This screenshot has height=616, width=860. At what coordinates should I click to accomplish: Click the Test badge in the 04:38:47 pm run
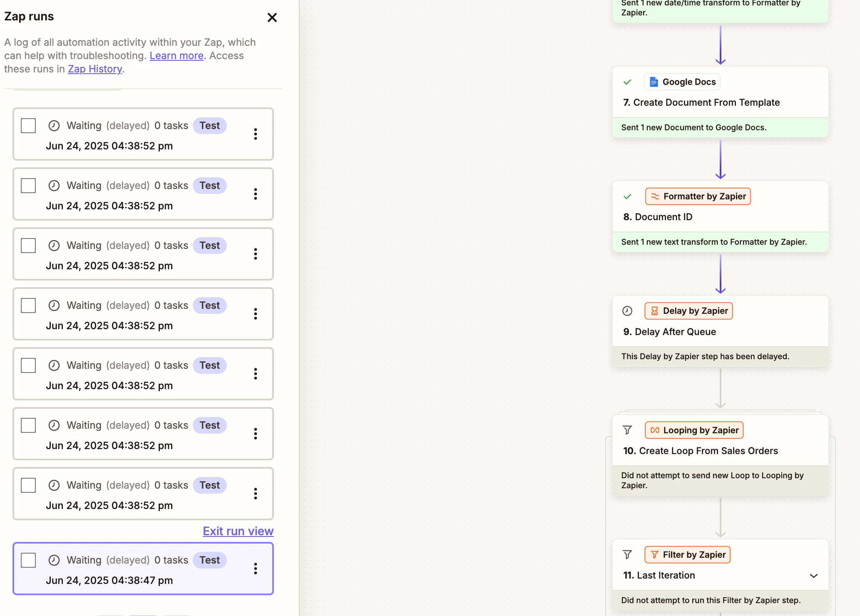(x=209, y=560)
